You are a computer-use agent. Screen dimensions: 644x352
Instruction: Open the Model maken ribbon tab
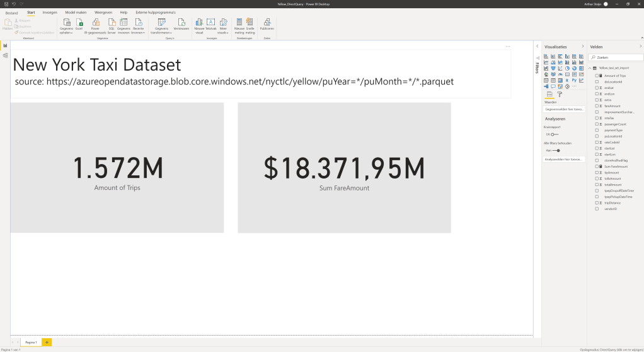(76, 12)
